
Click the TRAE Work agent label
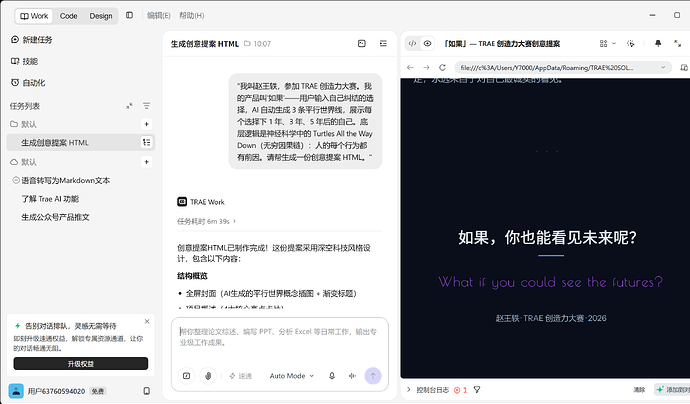tap(201, 202)
